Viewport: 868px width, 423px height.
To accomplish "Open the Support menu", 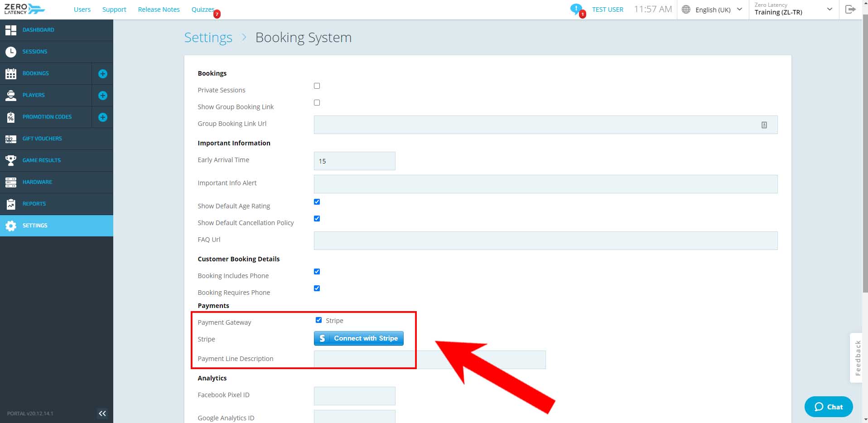I will tap(114, 10).
